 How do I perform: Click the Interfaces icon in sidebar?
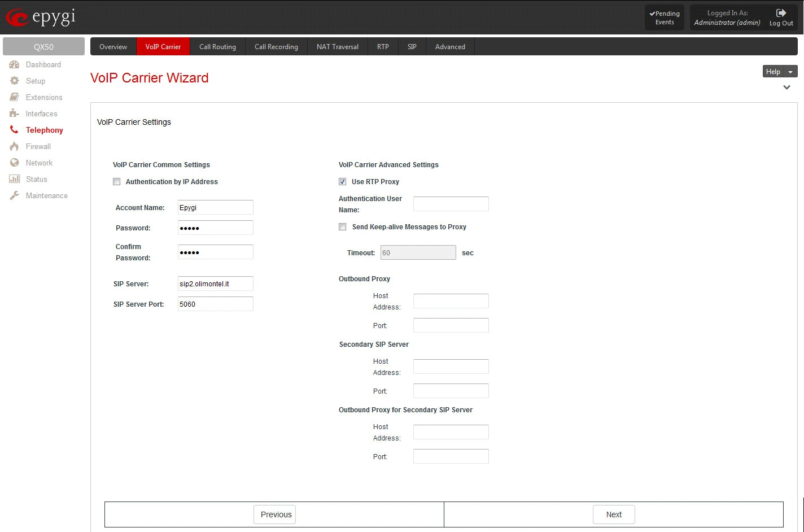point(15,114)
